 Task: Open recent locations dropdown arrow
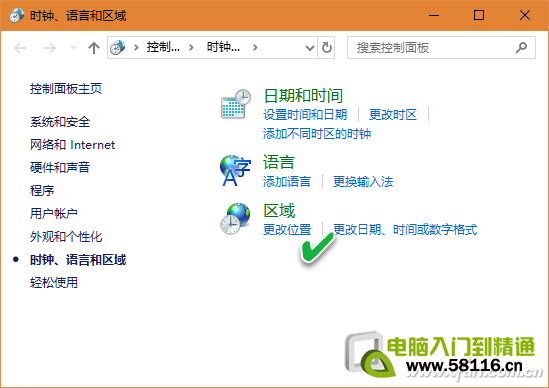point(73,47)
